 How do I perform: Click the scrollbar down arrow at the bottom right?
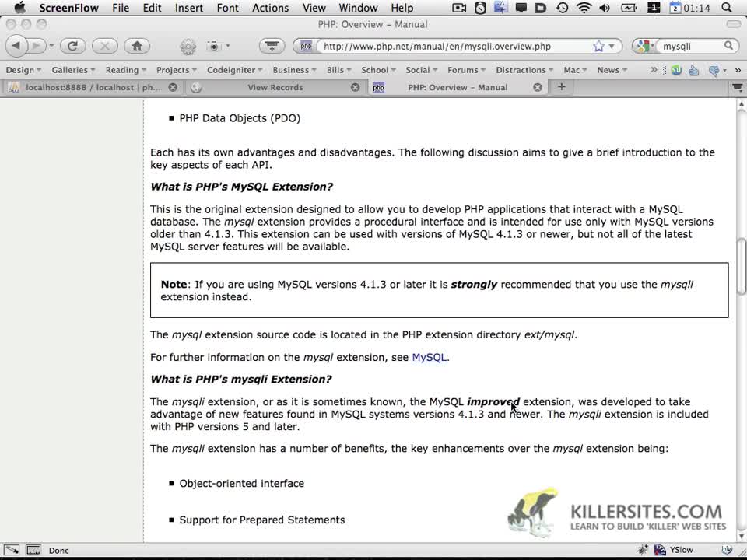(742, 535)
